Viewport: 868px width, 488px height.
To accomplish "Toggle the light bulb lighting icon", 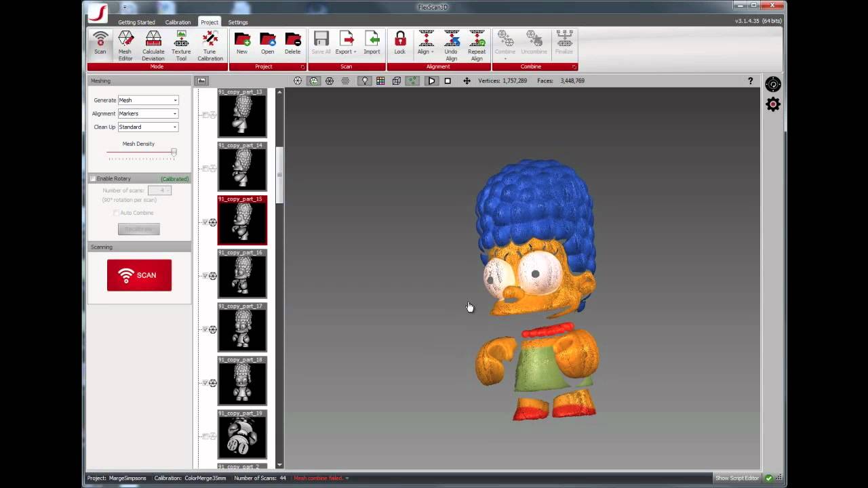I will click(365, 81).
